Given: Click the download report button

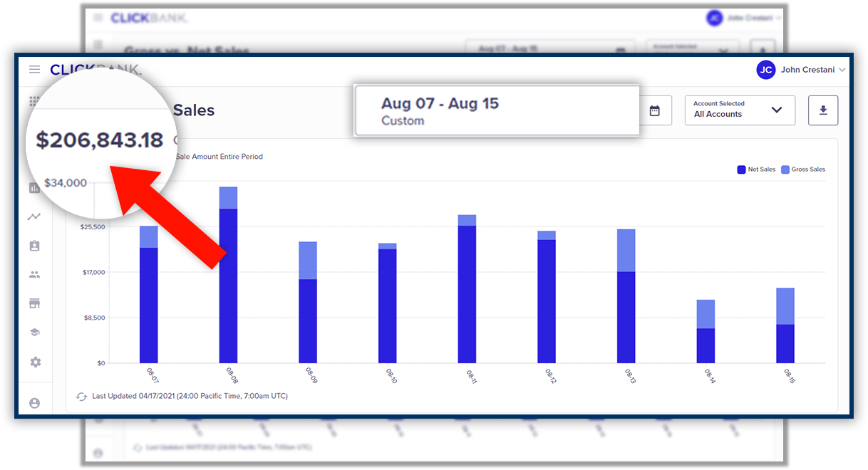Looking at the screenshot, I should point(823,110).
